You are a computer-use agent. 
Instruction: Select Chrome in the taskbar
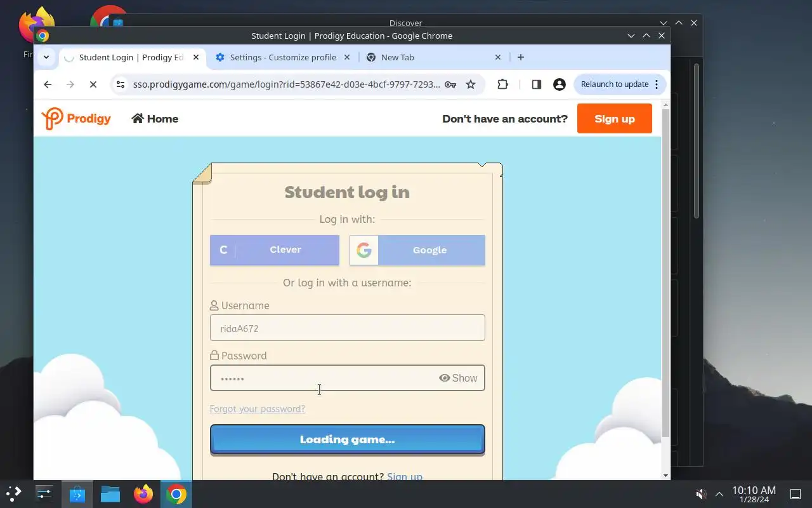(x=176, y=493)
